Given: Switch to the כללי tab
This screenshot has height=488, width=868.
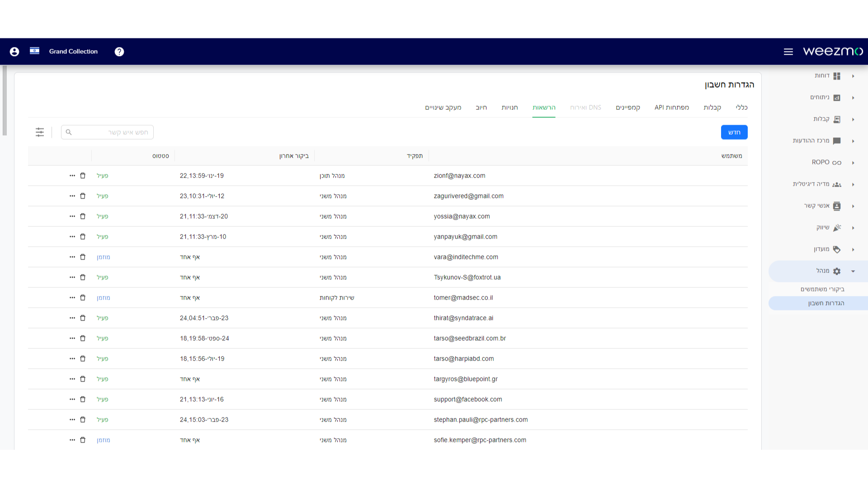Looking at the screenshot, I should (741, 108).
